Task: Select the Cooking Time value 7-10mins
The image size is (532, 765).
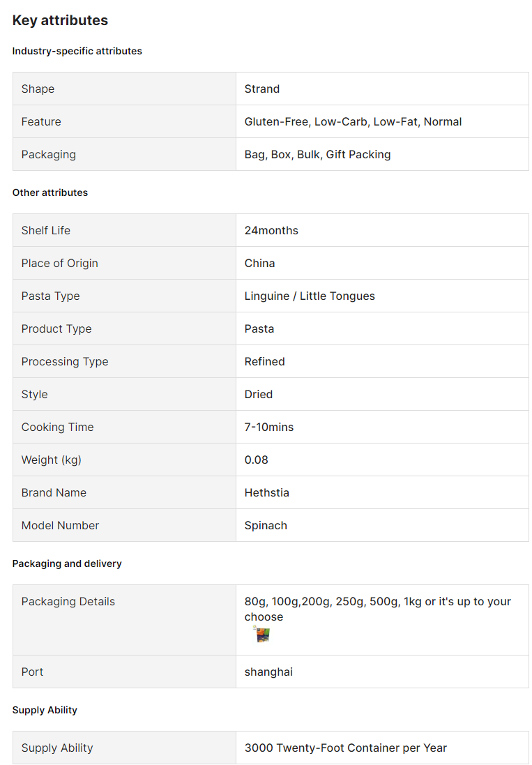Action: point(268,427)
